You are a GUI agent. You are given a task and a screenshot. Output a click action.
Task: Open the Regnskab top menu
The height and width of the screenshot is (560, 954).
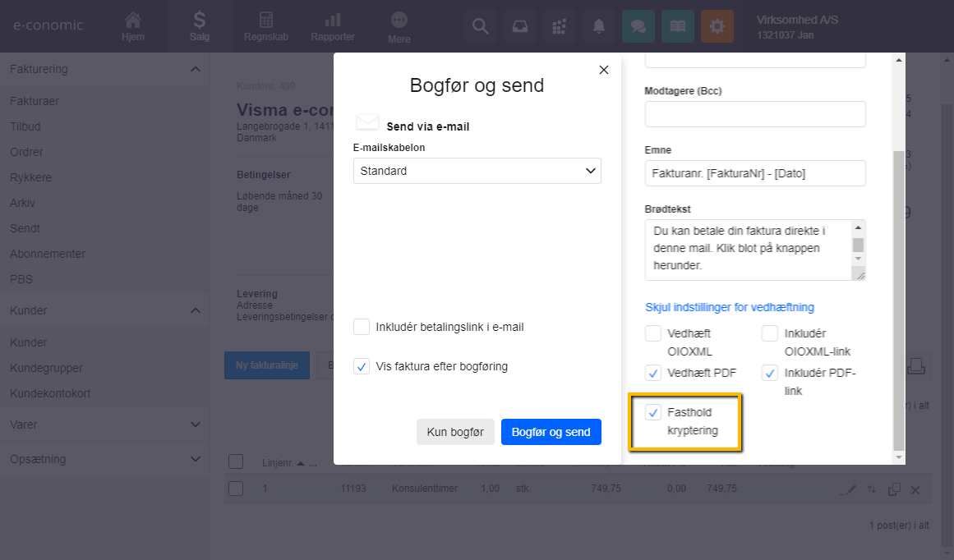click(265, 26)
